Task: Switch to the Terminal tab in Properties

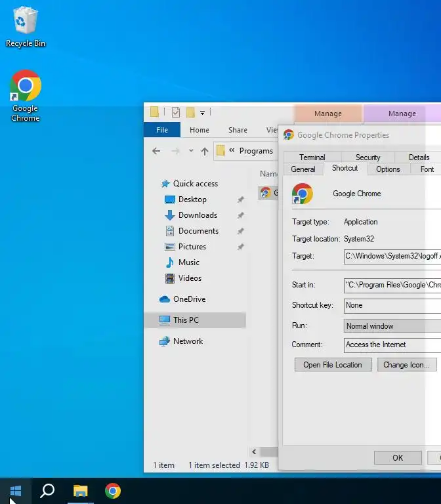Action: tap(312, 157)
